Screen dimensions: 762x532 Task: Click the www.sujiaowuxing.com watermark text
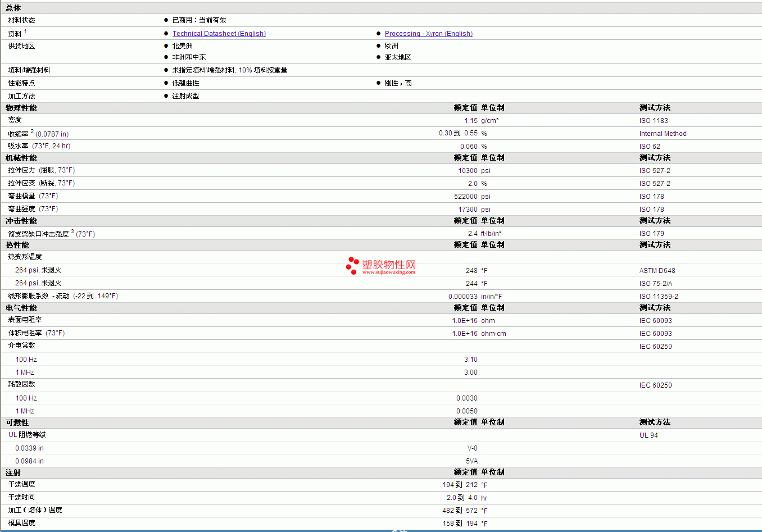[x=389, y=272]
